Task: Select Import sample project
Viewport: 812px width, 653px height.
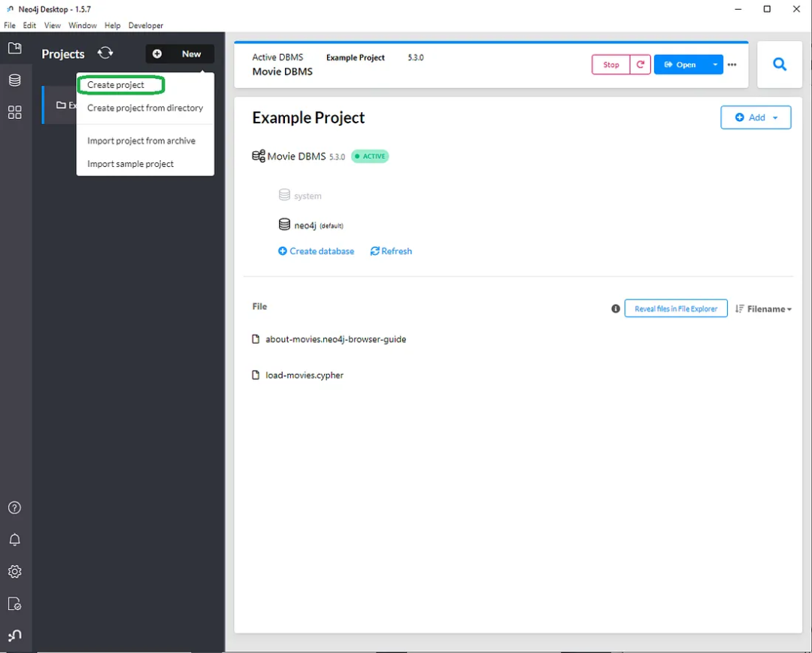Action: coord(131,164)
